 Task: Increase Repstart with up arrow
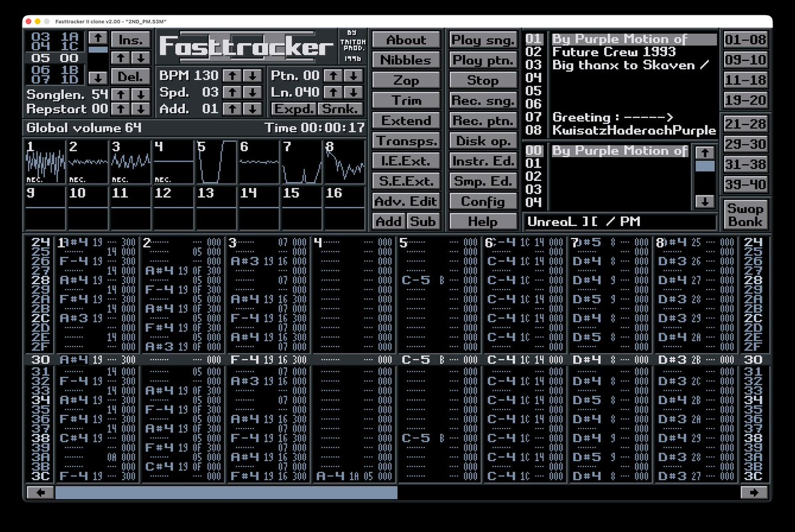(119, 109)
